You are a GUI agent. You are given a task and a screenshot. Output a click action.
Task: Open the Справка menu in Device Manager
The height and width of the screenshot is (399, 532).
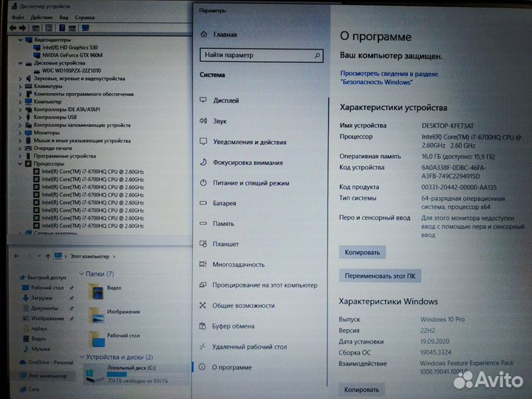(84, 17)
